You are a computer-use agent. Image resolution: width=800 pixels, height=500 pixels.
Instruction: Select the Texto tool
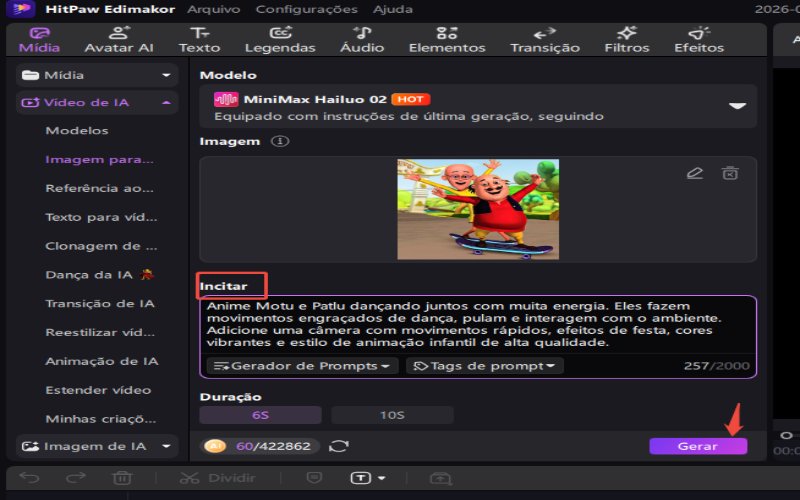[x=199, y=40]
